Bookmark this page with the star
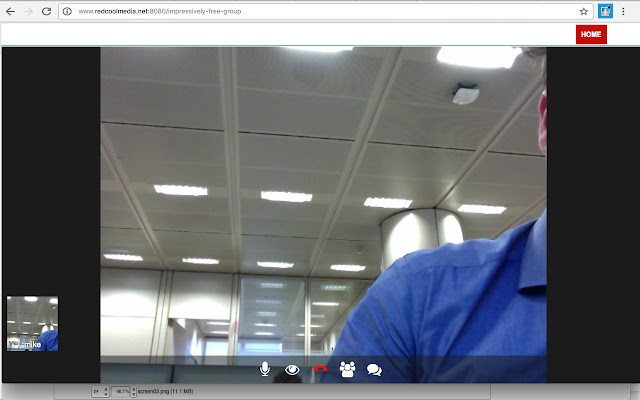Screen dimensions: 640x400 click(x=584, y=11)
